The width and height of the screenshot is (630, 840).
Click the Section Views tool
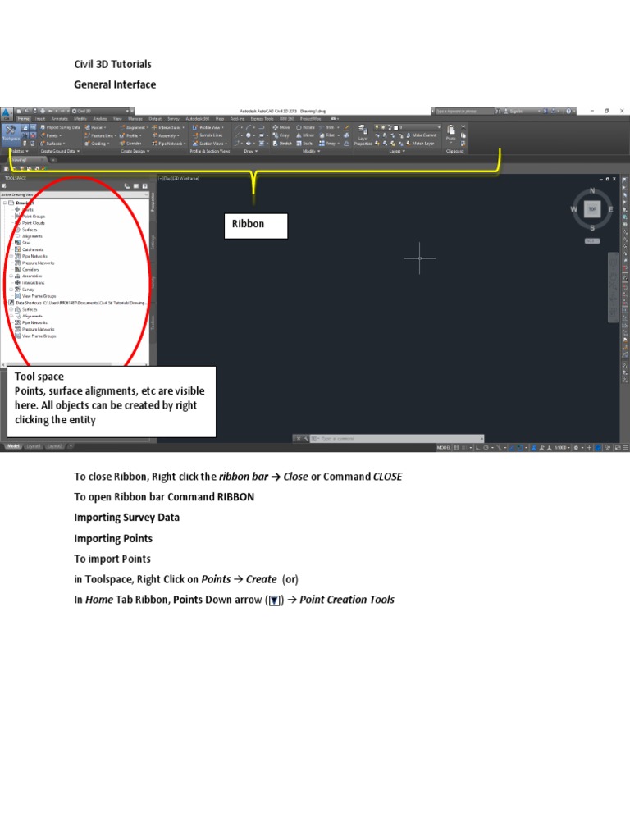click(x=209, y=144)
